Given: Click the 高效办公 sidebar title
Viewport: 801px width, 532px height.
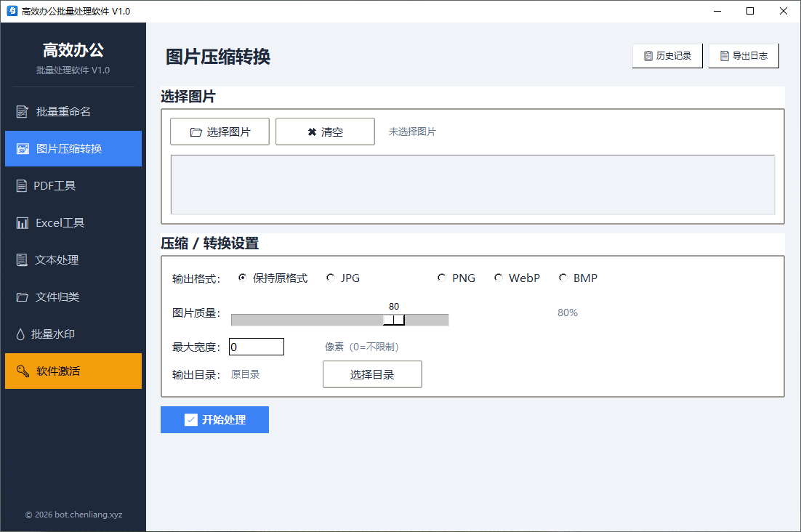Looking at the screenshot, I should click(73, 50).
